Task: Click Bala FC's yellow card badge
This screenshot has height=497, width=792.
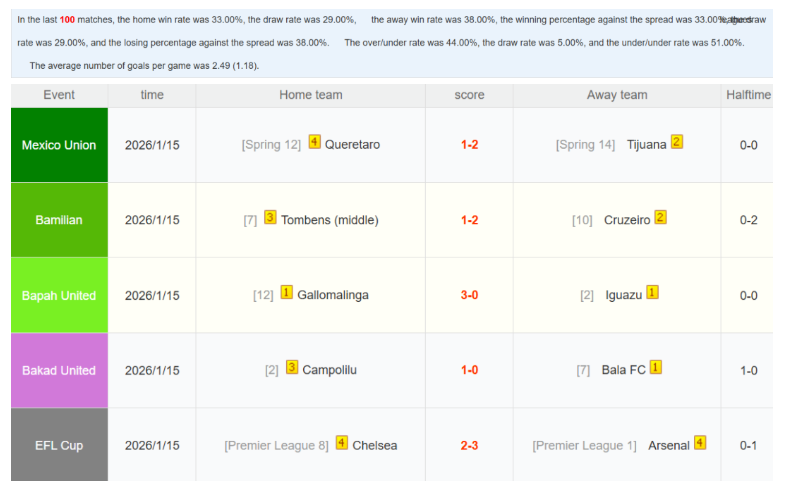Action: click(x=656, y=368)
